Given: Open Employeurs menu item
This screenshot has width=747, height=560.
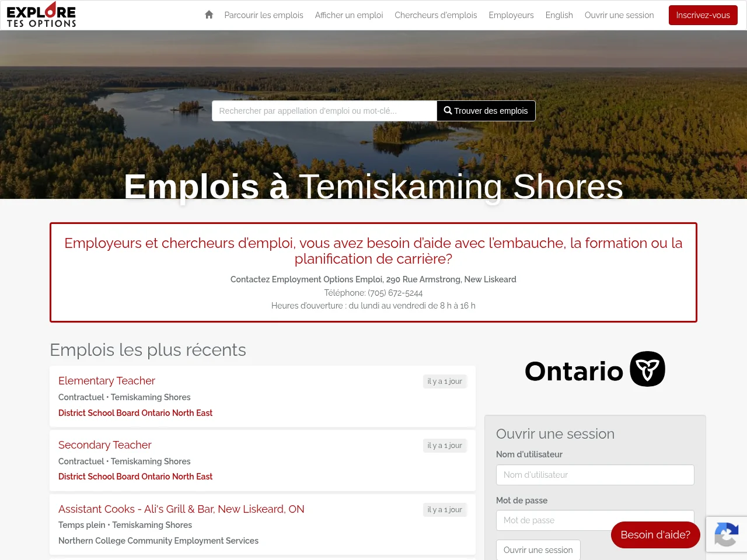Looking at the screenshot, I should point(511,15).
